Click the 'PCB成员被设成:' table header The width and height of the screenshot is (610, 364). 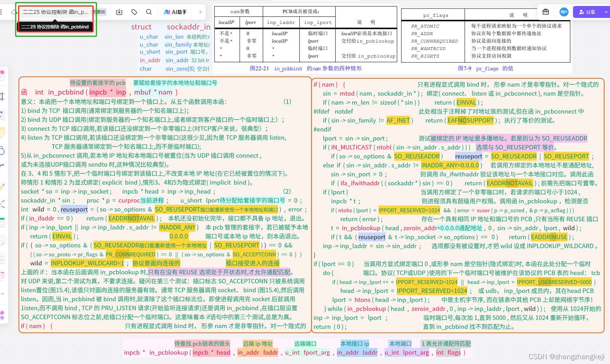pos(301,12)
